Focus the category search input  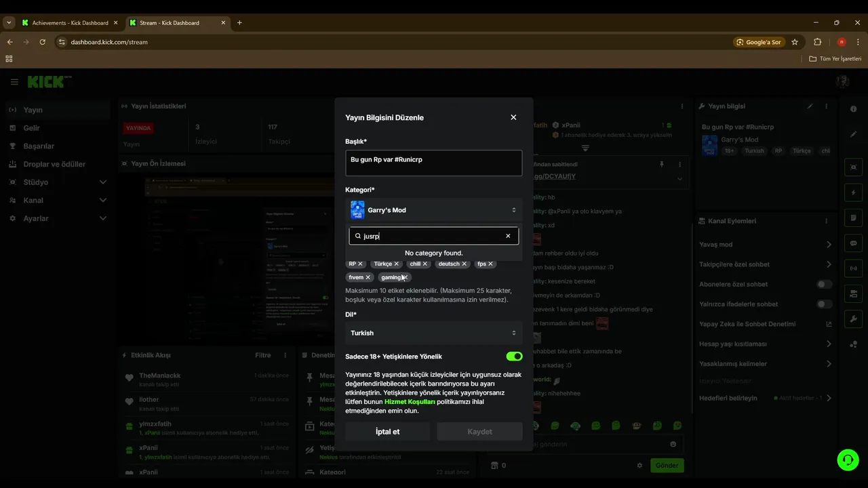pos(433,236)
